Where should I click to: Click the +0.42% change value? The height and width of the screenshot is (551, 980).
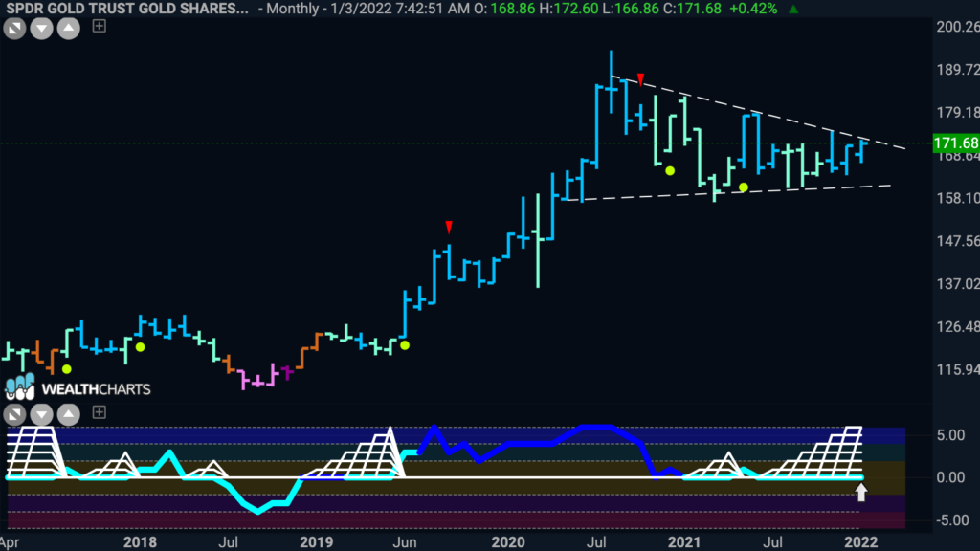pyautogui.click(x=753, y=9)
